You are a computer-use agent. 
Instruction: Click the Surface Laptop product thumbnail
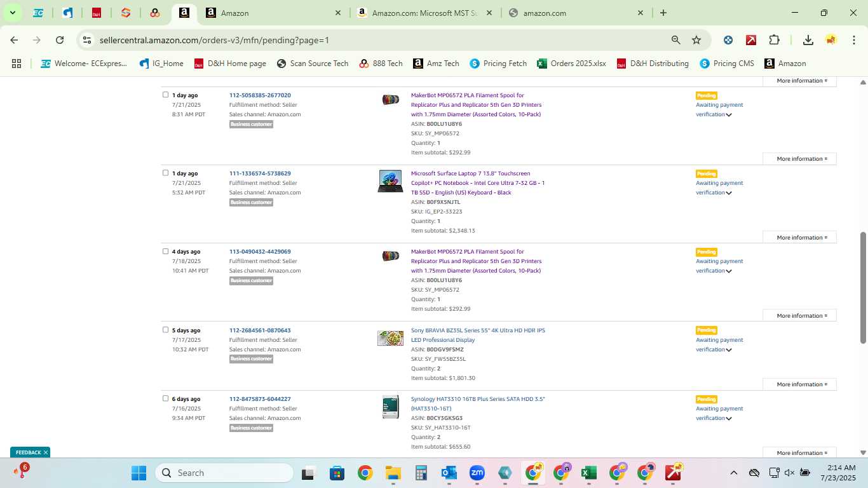(x=390, y=181)
